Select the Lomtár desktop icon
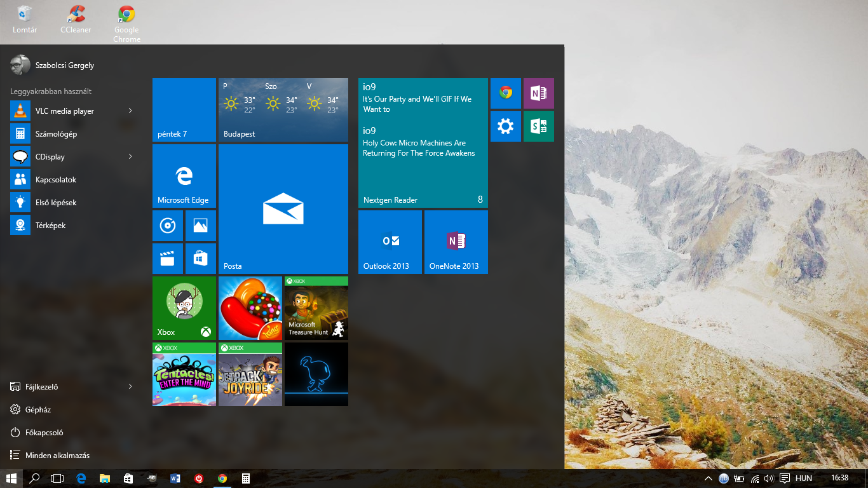Screen dimensions: 868x488 [x=25, y=20]
